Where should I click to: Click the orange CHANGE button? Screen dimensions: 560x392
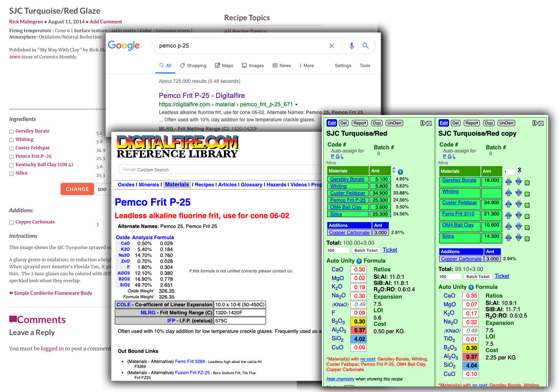(77, 189)
